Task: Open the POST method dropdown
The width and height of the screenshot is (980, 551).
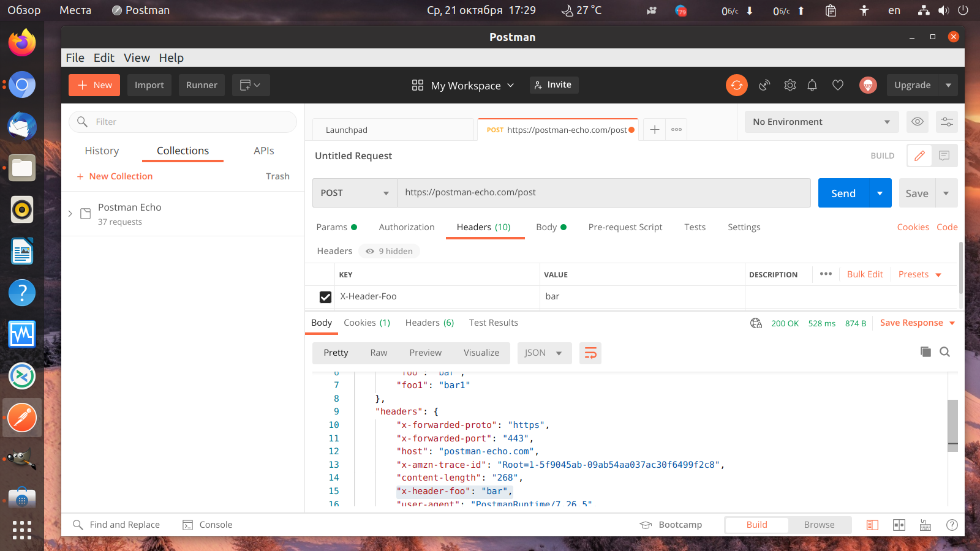Action: [x=355, y=193]
